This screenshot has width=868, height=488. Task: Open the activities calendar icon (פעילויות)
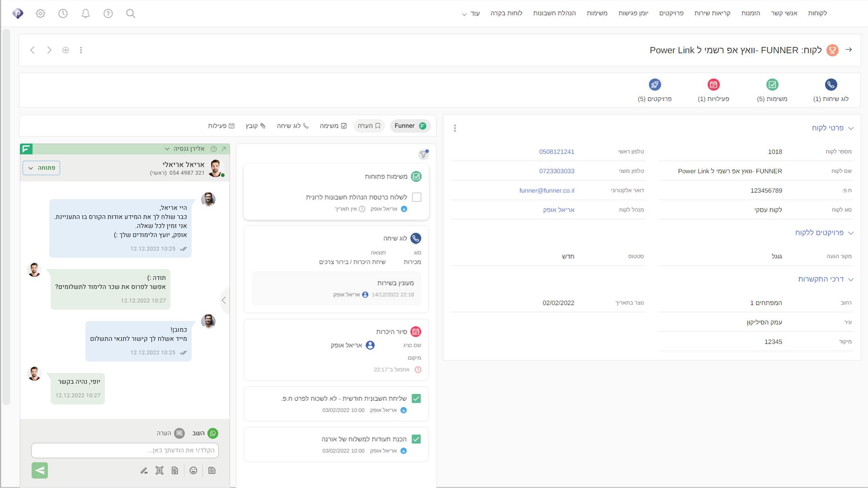713,84
